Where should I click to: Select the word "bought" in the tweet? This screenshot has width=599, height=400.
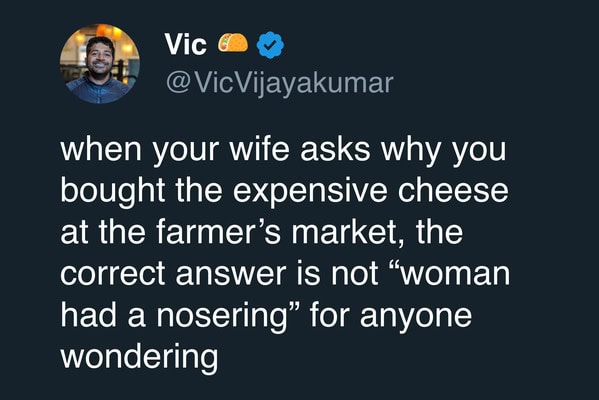tap(112, 192)
